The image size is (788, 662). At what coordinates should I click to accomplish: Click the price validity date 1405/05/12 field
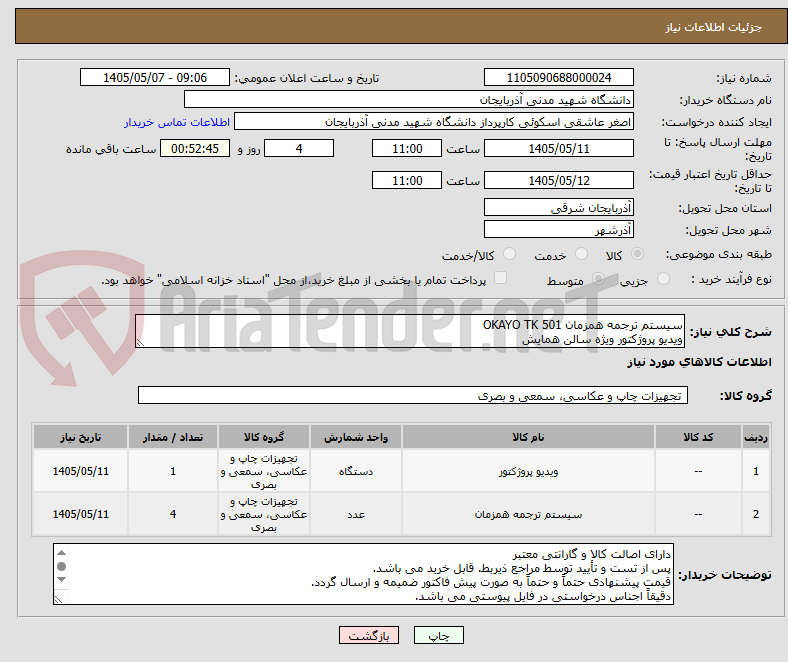(559, 180)
